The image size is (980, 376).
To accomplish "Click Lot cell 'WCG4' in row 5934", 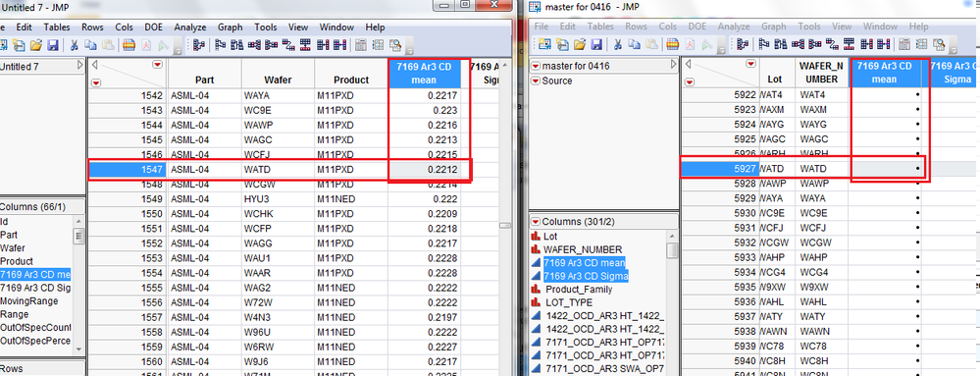I will pyautogui.click(x=776, y=272).
